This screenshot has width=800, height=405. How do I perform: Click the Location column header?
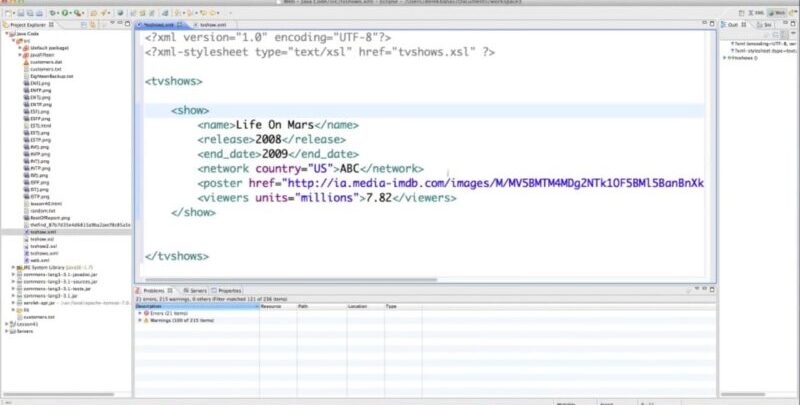pyautogui.click(x=366, y=307)
